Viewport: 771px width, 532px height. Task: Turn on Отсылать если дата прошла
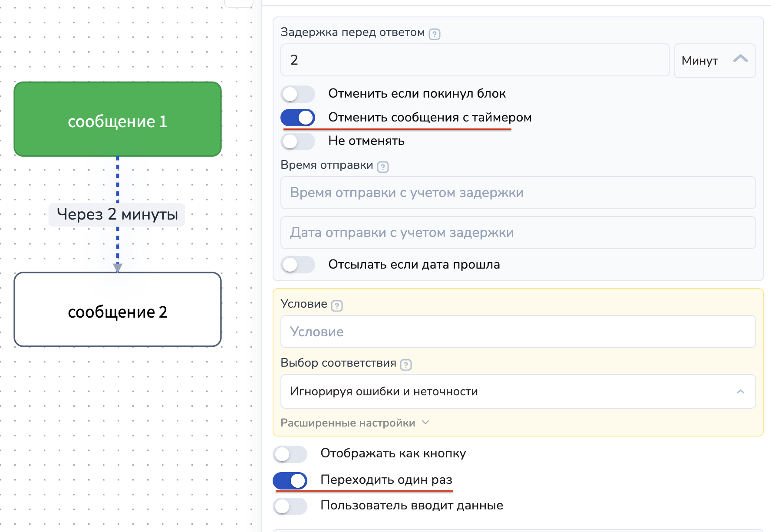point(298,265)
